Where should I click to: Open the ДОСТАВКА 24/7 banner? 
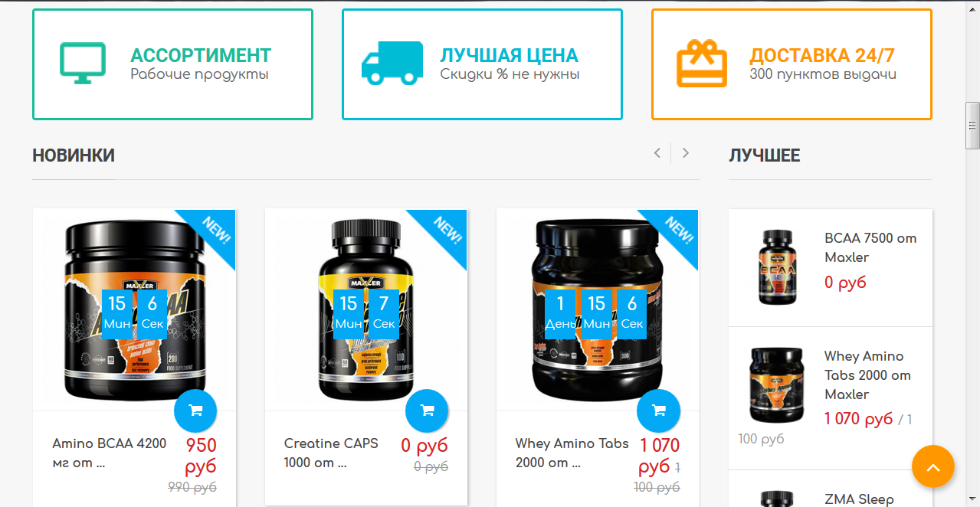tap(792, 64)
